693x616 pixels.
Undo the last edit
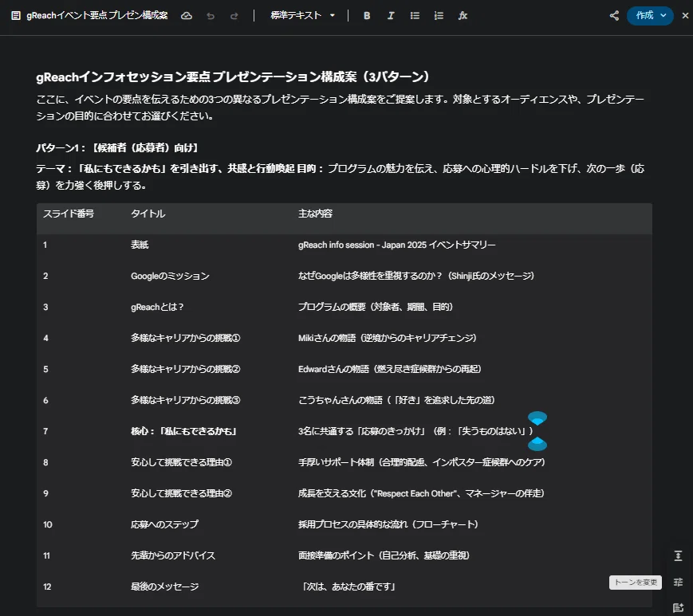(211, 16)
